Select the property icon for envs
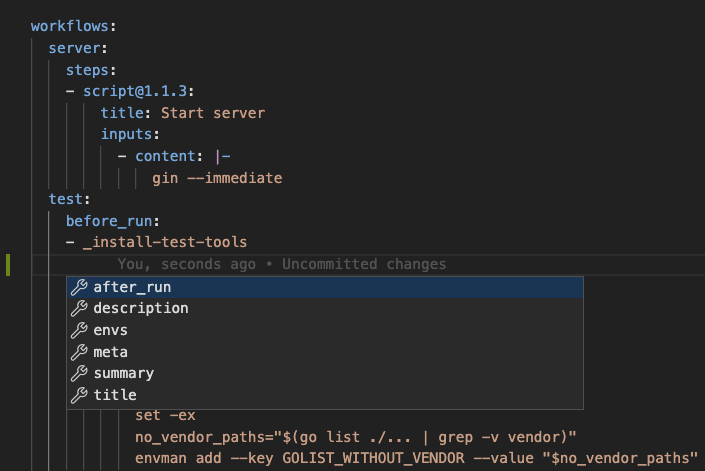 tap(78, 330)
